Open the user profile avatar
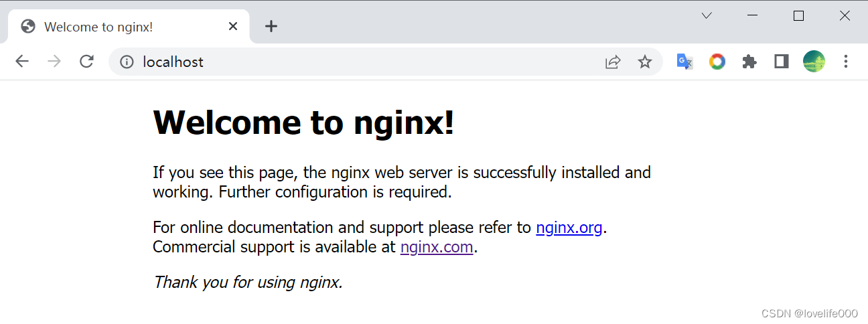This screenshot has width=868, height=324. click(814, 62)
